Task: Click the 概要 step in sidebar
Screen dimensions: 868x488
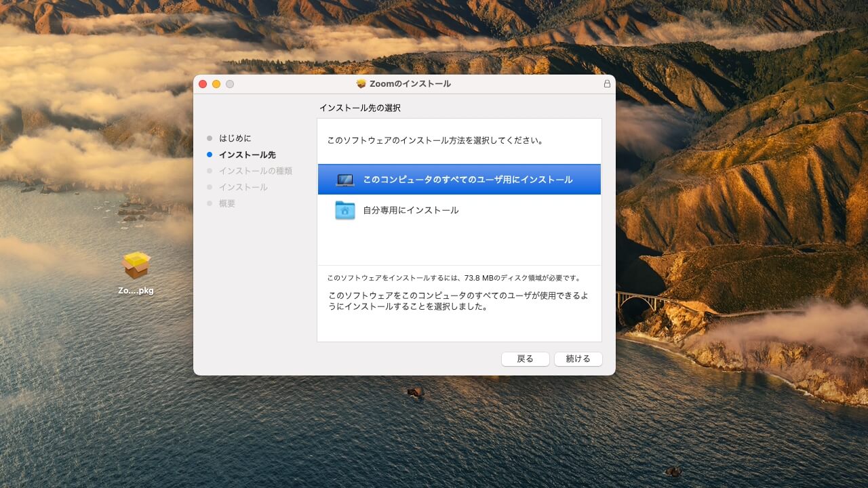Action: pyautogui.click(x=226, y=203)
